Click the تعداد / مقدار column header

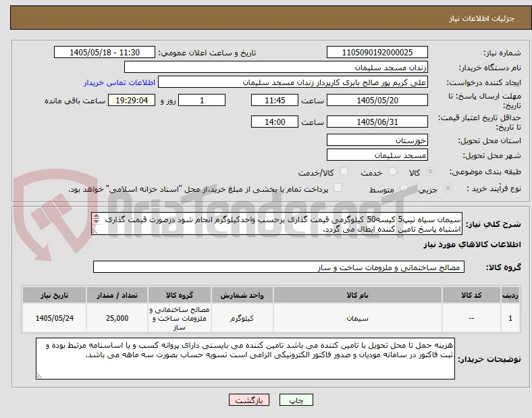[x=117, y=295]
